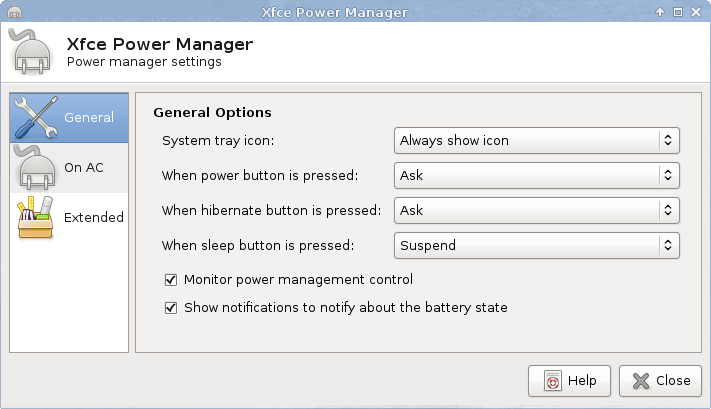
Task: Click the On AC plug icon in the sidebar
Action: click(x=34, y=167)
